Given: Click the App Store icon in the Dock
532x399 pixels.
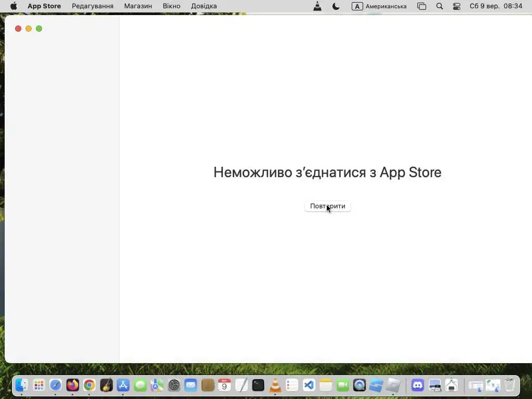Looking at the screenshot, I should [x=123, y=385].
